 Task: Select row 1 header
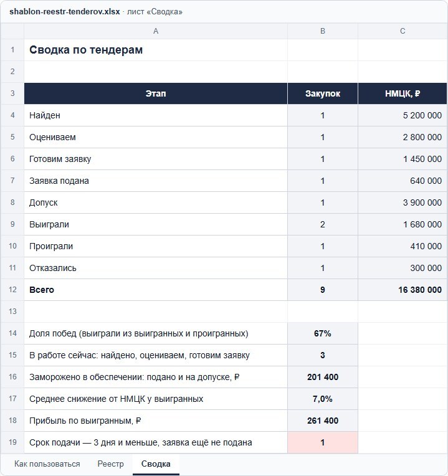click(x=12, y=50)
